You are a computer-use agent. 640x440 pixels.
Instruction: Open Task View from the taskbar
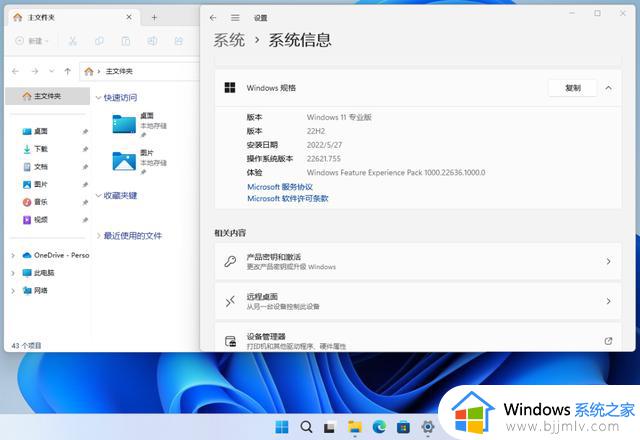330,427
